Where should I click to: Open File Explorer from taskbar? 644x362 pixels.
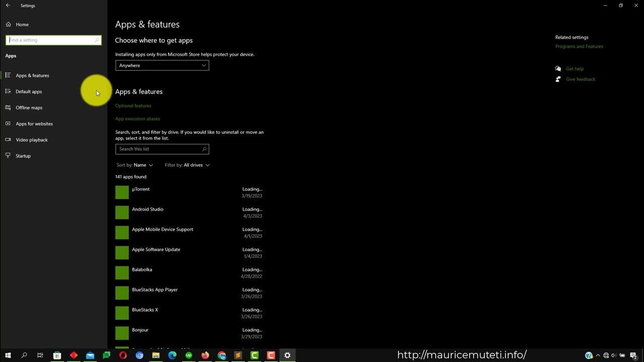pyautogui.click(x=156, y=355)
